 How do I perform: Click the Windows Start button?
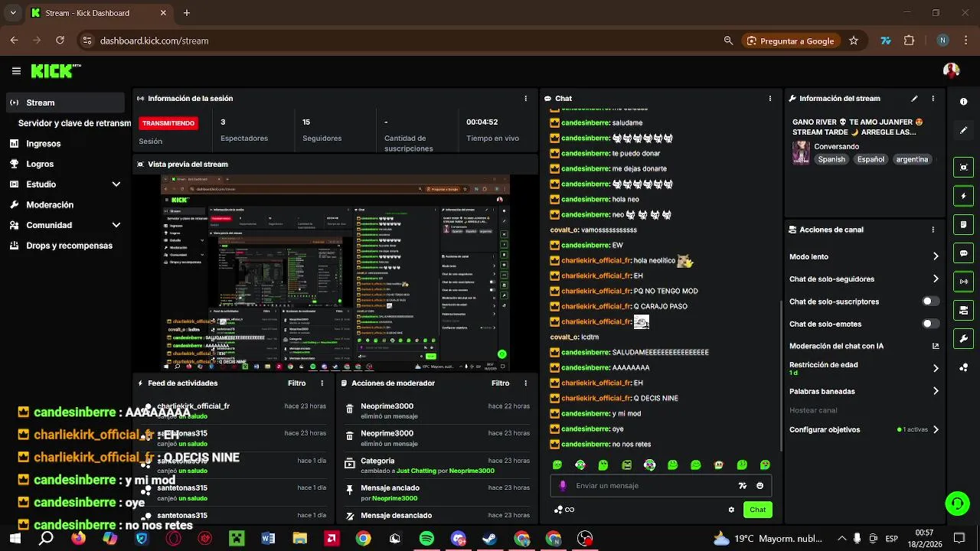[x=15, y=539]
